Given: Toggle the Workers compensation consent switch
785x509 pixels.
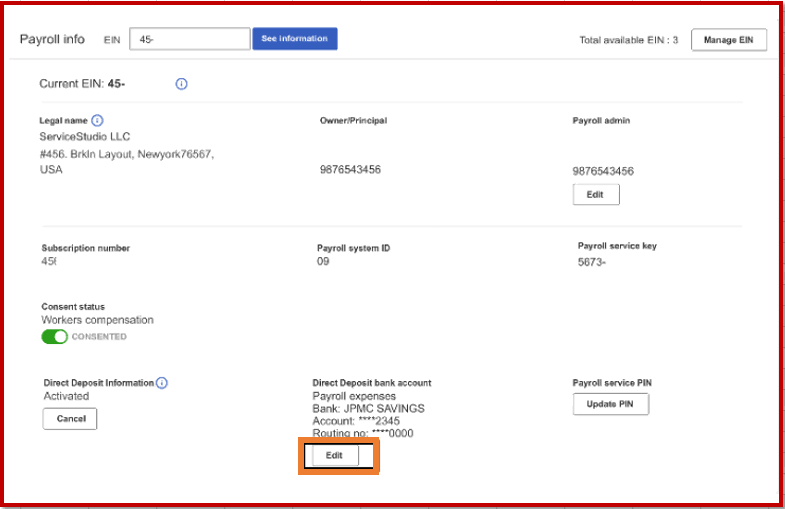Looking at the screenshot, I should click(x=55, y=337).
